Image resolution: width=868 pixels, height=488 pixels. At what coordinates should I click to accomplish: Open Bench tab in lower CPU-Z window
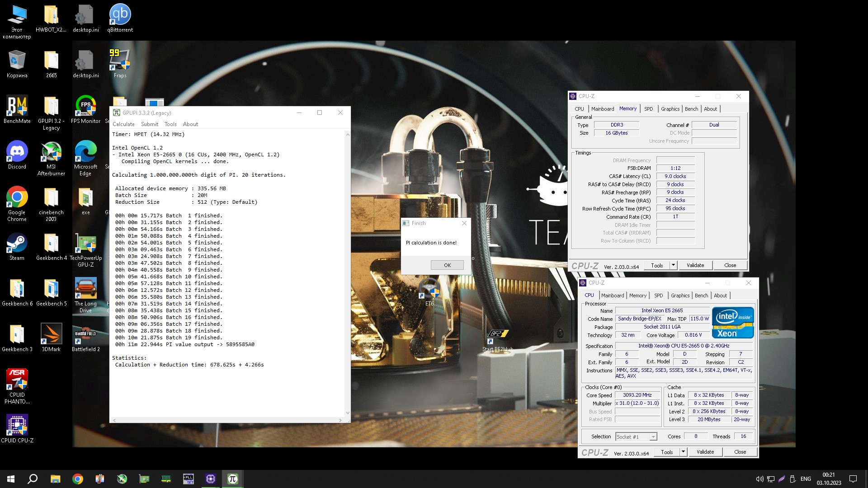tap(701, 296)
